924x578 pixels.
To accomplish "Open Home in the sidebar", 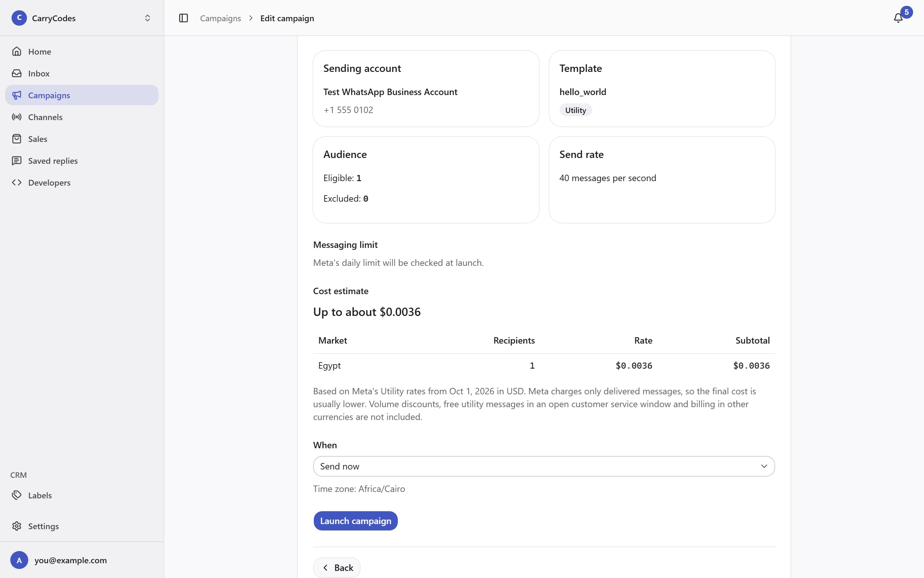I will [82, 51].
